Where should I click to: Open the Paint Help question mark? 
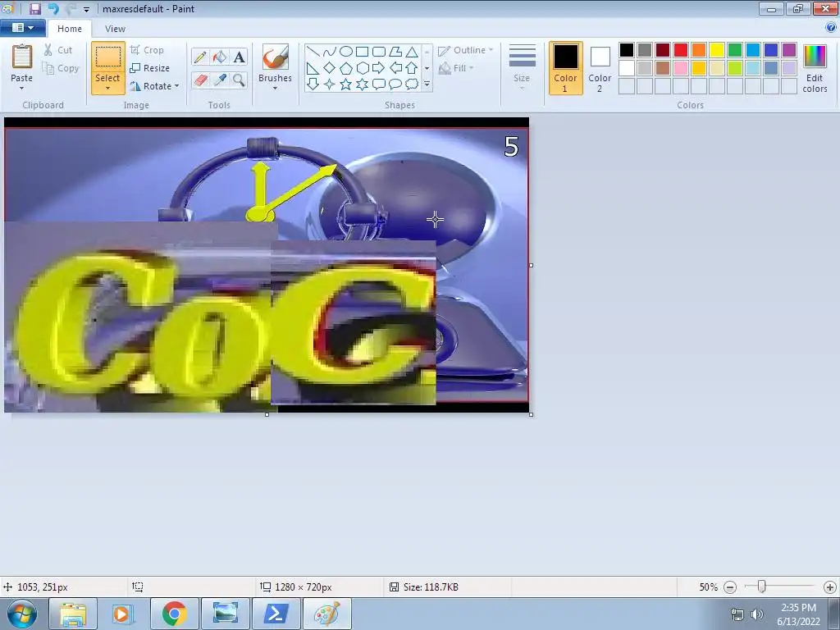pos(831,27)
